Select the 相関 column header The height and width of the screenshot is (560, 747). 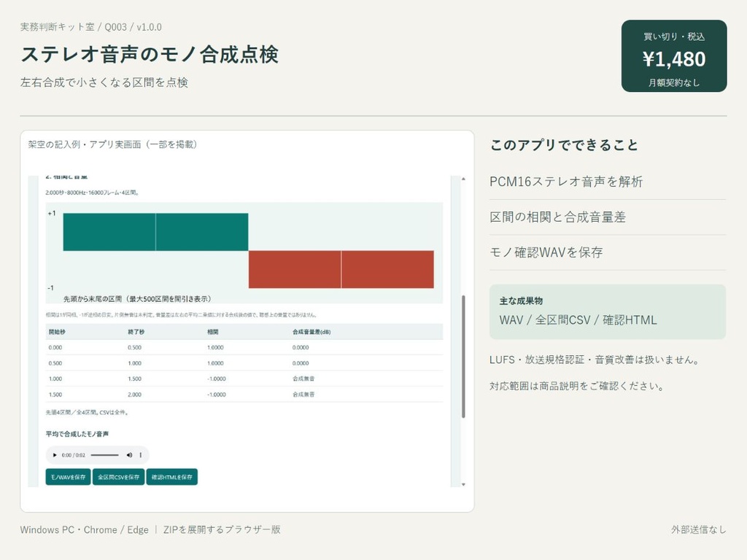pos(212,332)
